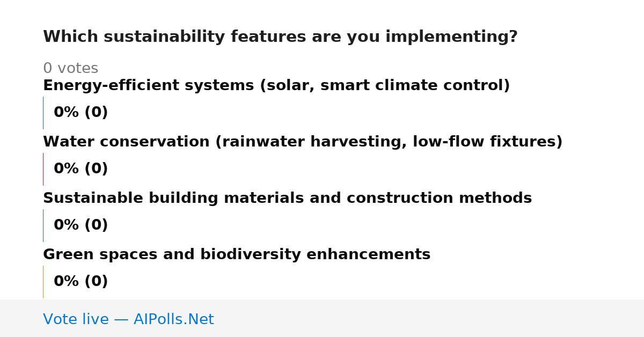
Task: Click the word AIPolls.Net in the footer
Action: tap(173, 319)
